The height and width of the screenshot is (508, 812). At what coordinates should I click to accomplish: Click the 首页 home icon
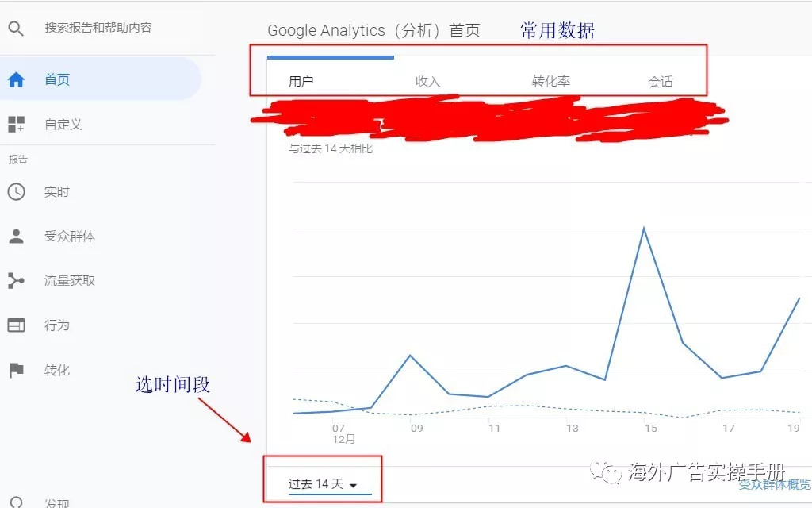click(16, 79)
